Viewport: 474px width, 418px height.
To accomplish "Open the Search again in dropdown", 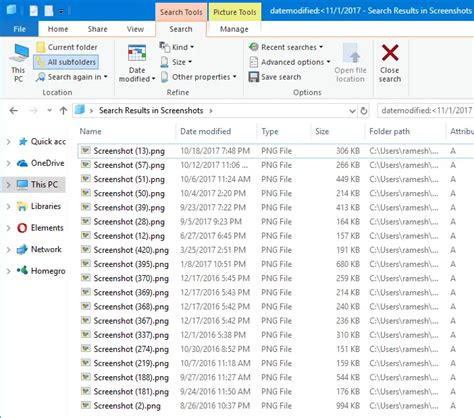I will [x=72, y=77].
